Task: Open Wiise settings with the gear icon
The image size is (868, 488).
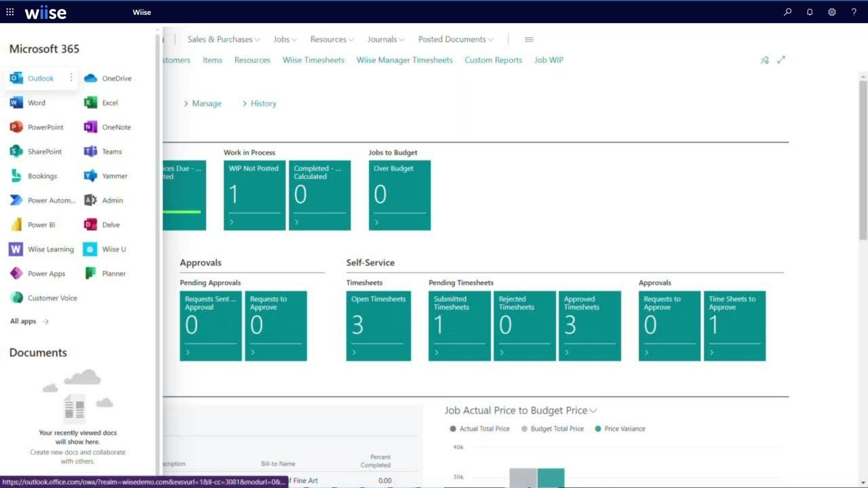Action: (832, 12)
